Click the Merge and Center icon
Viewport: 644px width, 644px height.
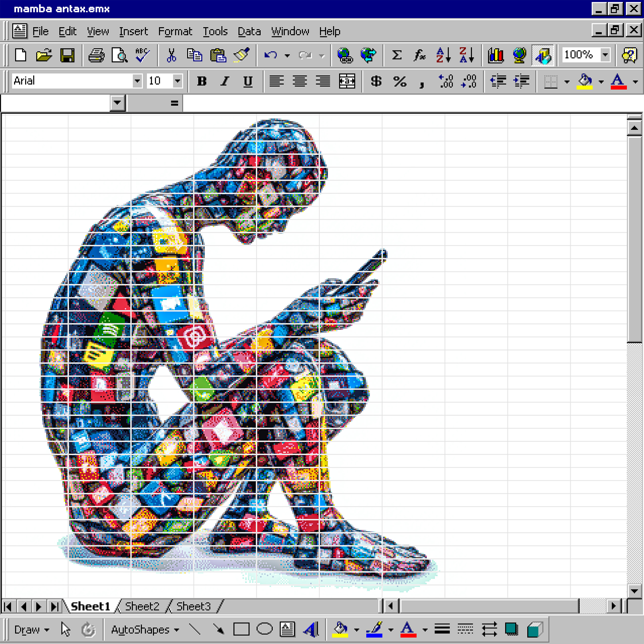[347, 81]
